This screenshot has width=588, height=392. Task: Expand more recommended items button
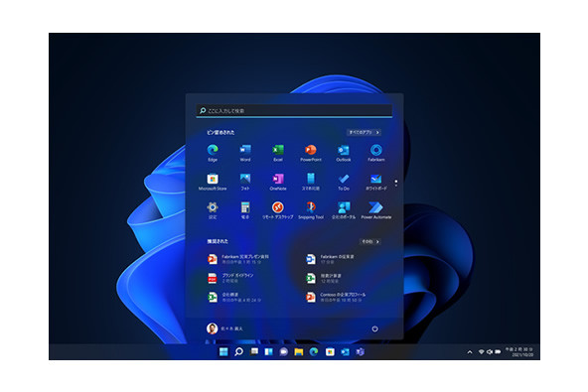[370, 242]
